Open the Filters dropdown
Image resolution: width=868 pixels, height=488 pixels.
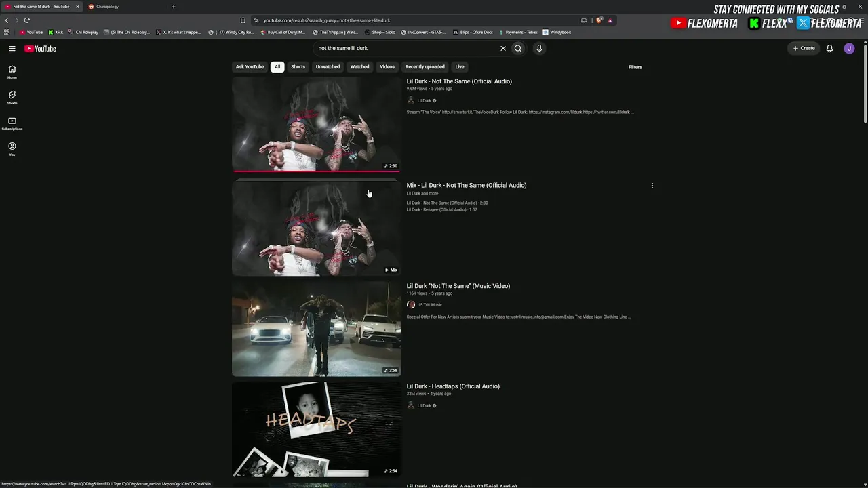[x=635, y=67]
